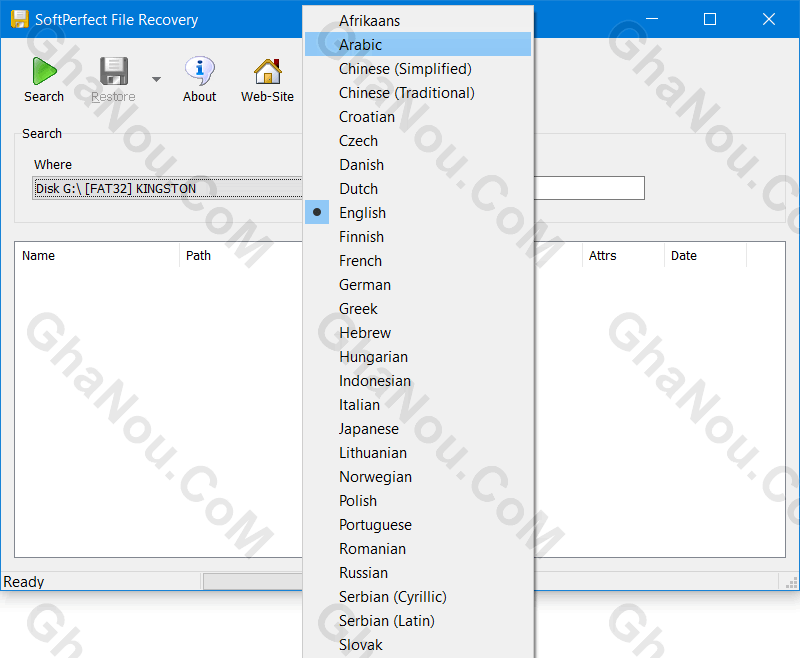Choose Chinese (Simplified) language
This screenshot has width=800, height=658.
click(x=418, y=69)
